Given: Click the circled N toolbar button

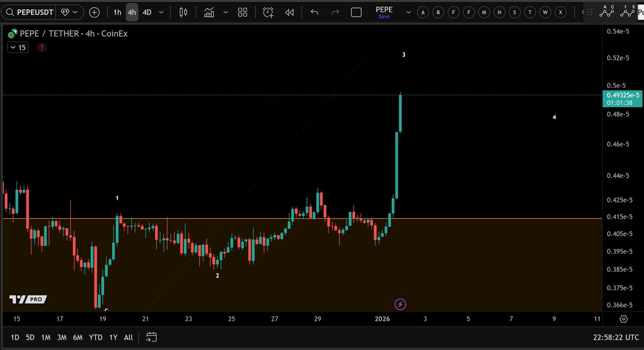Looking at the screenshot, I should pyautogui.click(x=500, y=12).
